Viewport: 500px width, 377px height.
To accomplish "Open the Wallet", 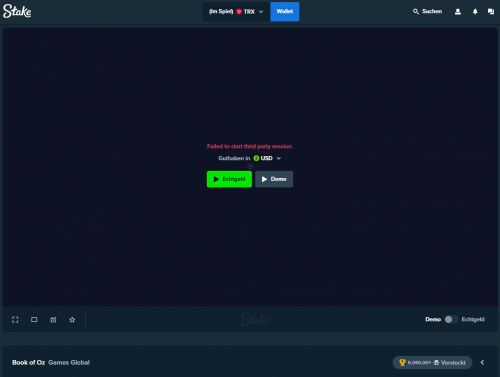I will 285,12.
